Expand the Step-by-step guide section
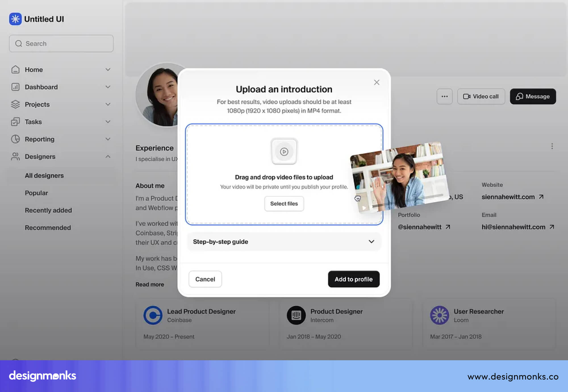Viewport: 568px width, 392px height. [x=371, y=241]
